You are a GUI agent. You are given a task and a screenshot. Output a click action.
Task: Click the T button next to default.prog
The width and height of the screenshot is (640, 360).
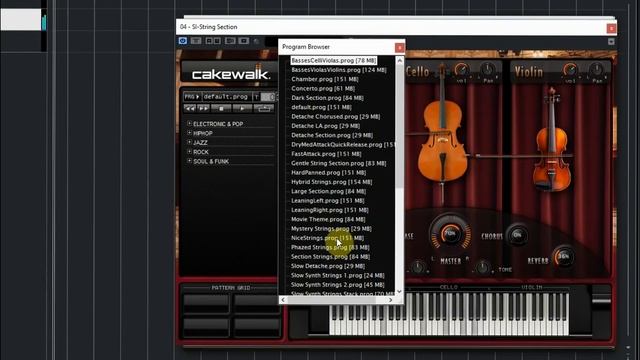point(256,97)
